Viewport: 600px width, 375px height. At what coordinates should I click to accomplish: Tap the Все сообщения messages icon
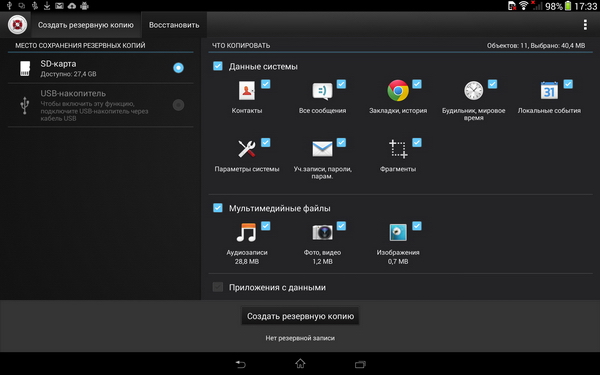pos(322,91)
